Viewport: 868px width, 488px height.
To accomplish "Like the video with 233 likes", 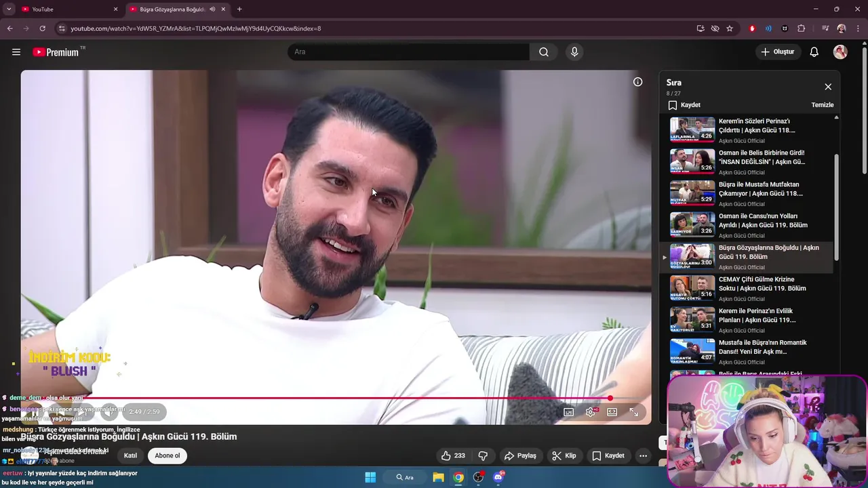I will [454, 455].
